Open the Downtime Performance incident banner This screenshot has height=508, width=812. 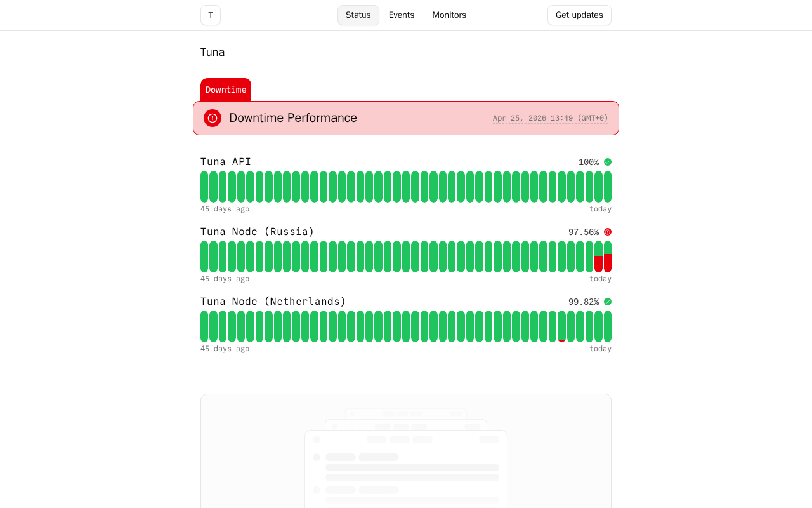[406, 118]
